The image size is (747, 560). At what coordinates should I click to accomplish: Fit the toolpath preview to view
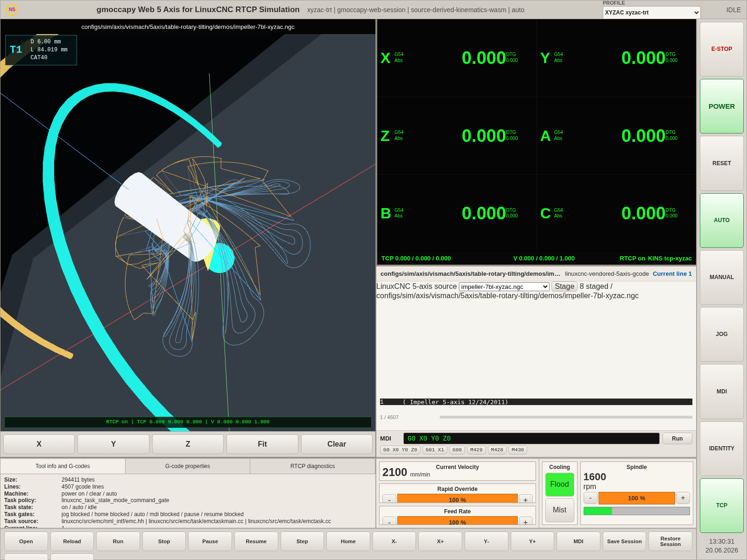(262, 444)
